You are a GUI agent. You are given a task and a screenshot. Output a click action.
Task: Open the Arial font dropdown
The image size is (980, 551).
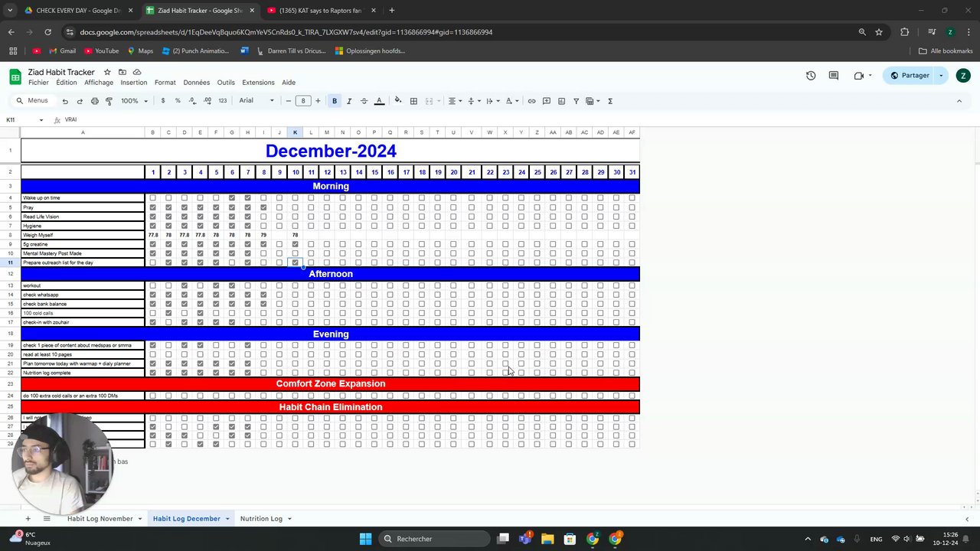pyautogui.click(x=256, y=101)
